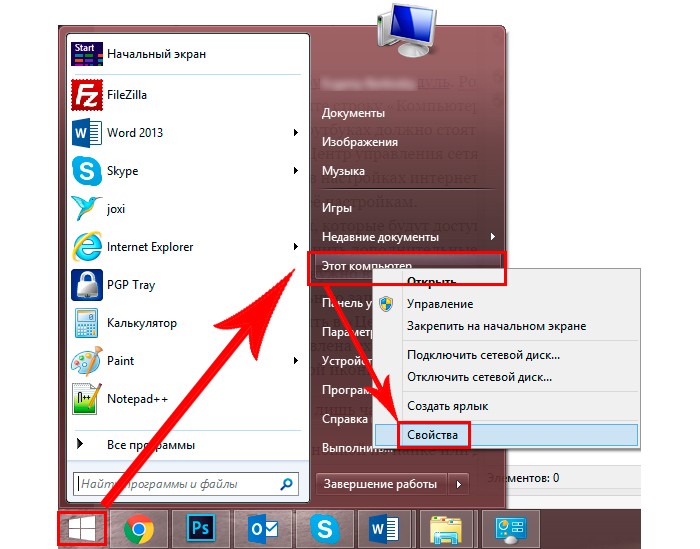Click the computer picture atop Start menu

[x=406, y=29]
